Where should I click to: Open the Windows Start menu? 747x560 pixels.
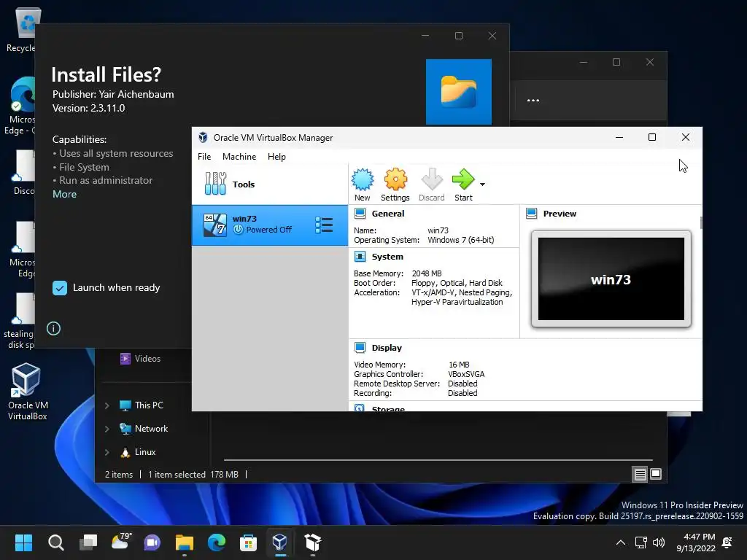23,542
